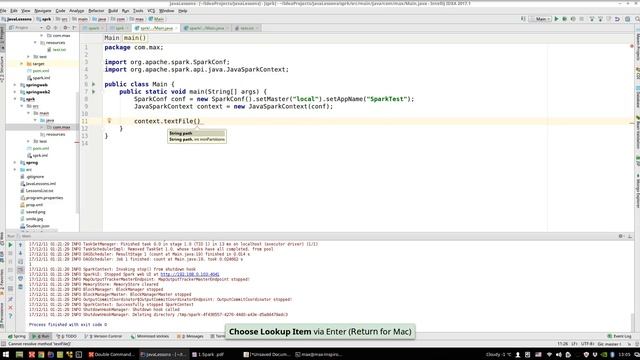Close Run tab with red X icon
Screen dimensions: 640x360
click(10, 308)
